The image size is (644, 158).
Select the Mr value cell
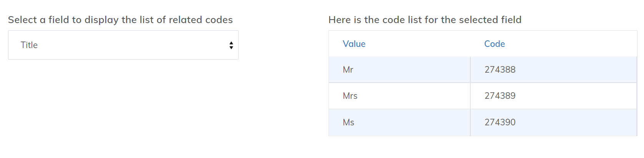tap(348, 70)
